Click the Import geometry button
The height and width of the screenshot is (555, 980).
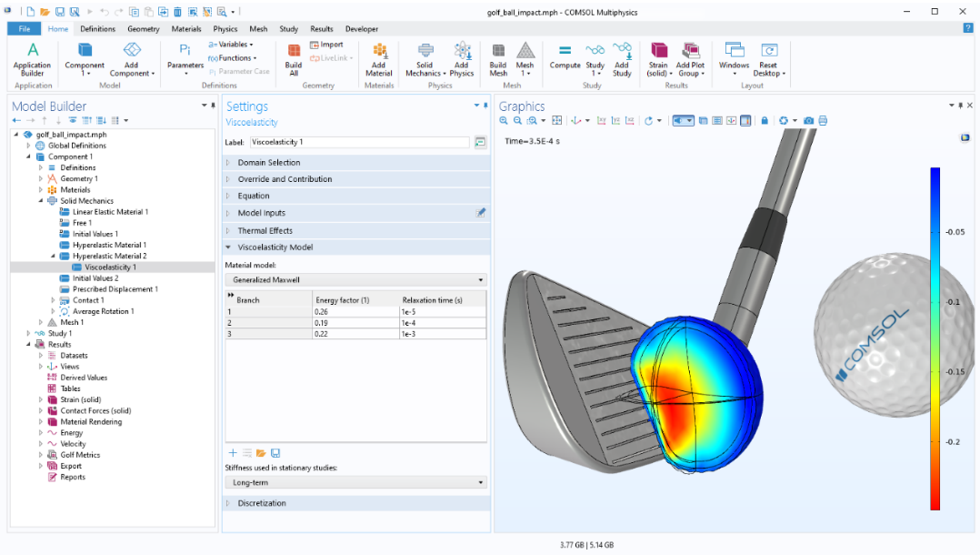click(x=326, y=45)
